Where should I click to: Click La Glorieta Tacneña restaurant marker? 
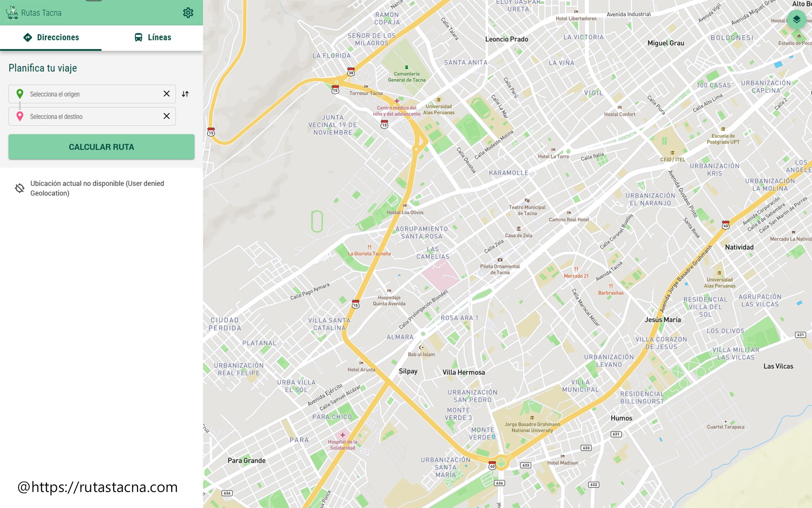tap(370, 247)
